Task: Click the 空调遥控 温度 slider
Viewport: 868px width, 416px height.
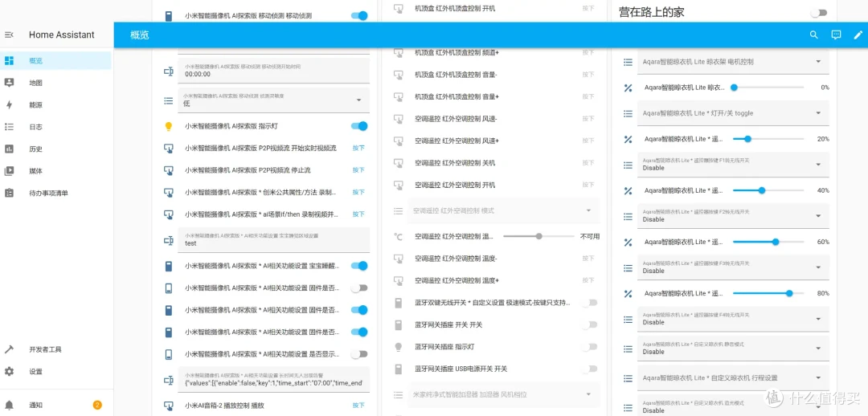Action: coord(538,236)
